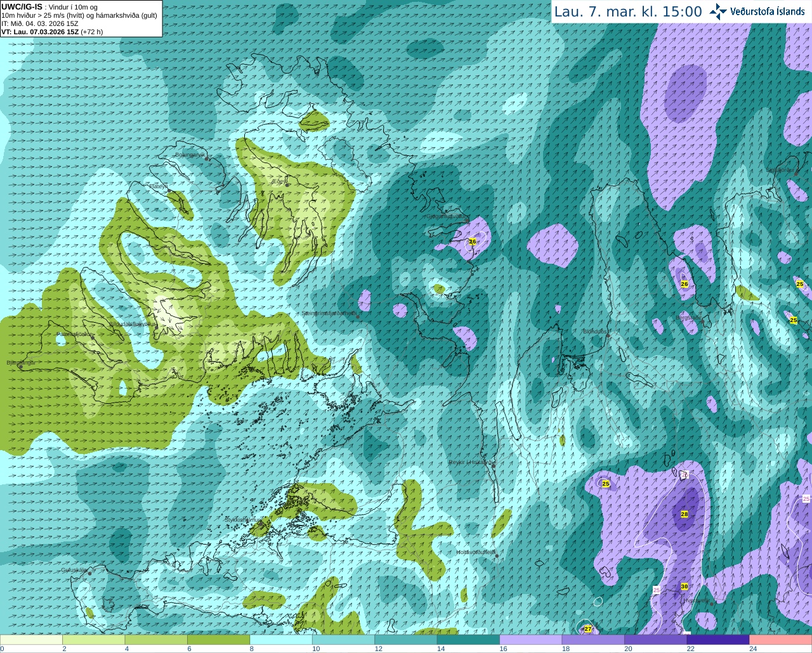Click the 'Stykkishólmur' place label
The height and width of the screenshot is (653, 812).
(244, 520)
